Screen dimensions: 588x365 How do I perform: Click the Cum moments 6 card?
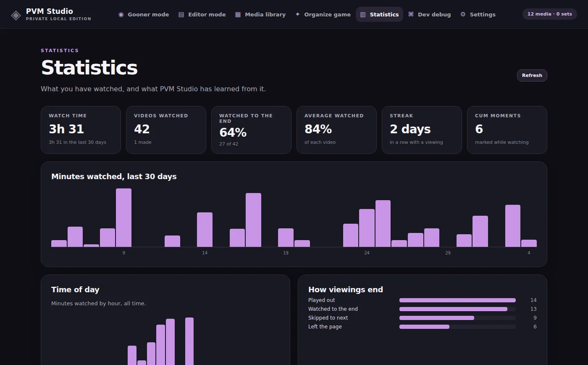pyautogui.click(x=507, y=130)
